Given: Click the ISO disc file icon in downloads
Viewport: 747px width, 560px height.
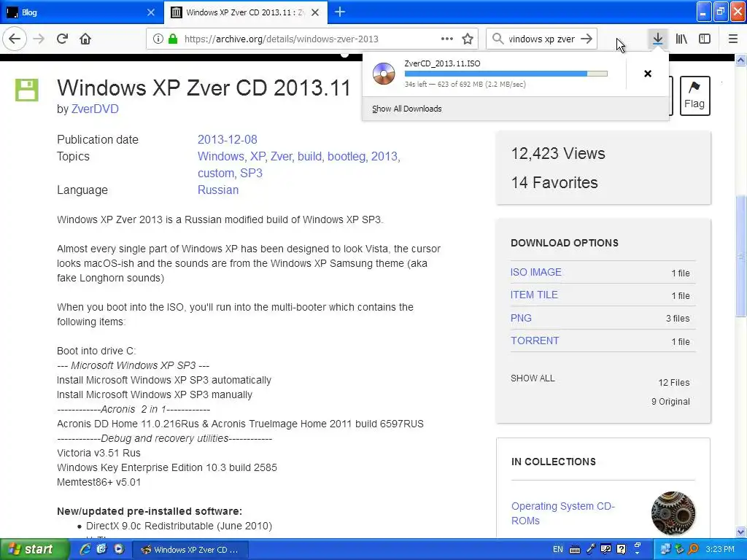Looking at the screenshot, I should point(384,74).
